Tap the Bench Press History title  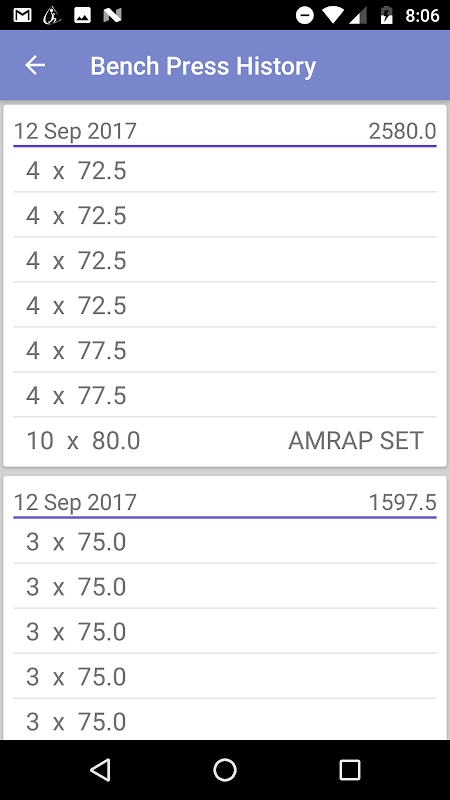coord(203,66)
